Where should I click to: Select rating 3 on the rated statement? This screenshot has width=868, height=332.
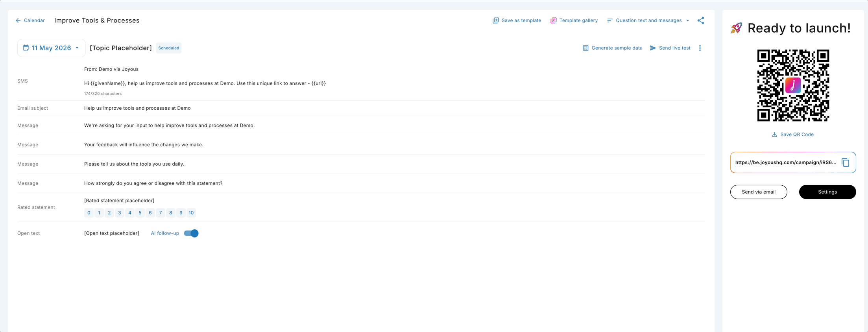pyautogui.click(x=120, y=213)
